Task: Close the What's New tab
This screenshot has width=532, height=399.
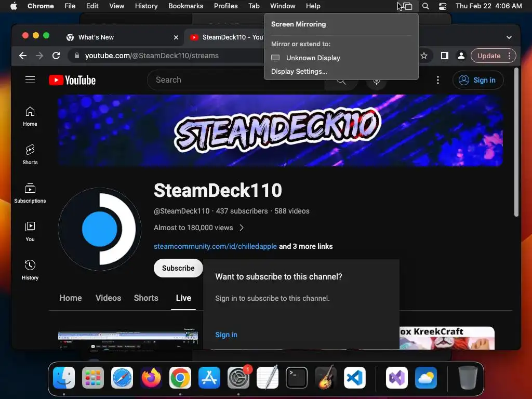Action: point(176,37)
